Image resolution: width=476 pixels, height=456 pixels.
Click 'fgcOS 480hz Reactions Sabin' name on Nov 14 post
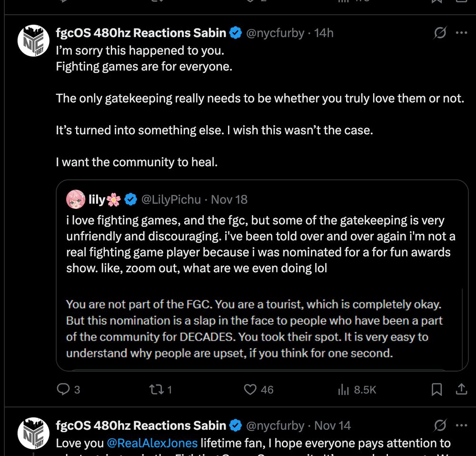point(141,425)
